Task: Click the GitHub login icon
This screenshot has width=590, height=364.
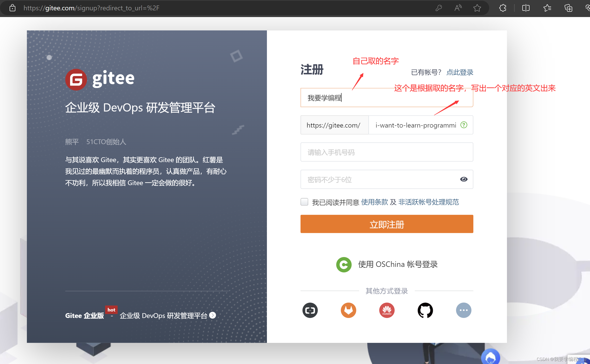Action: [425, 310]
